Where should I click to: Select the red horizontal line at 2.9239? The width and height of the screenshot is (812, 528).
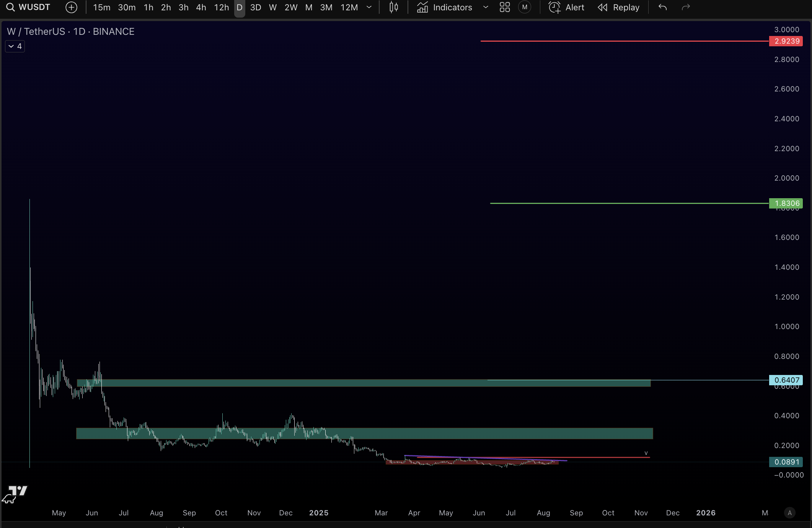pyautogui.click(x=624, y=41)
